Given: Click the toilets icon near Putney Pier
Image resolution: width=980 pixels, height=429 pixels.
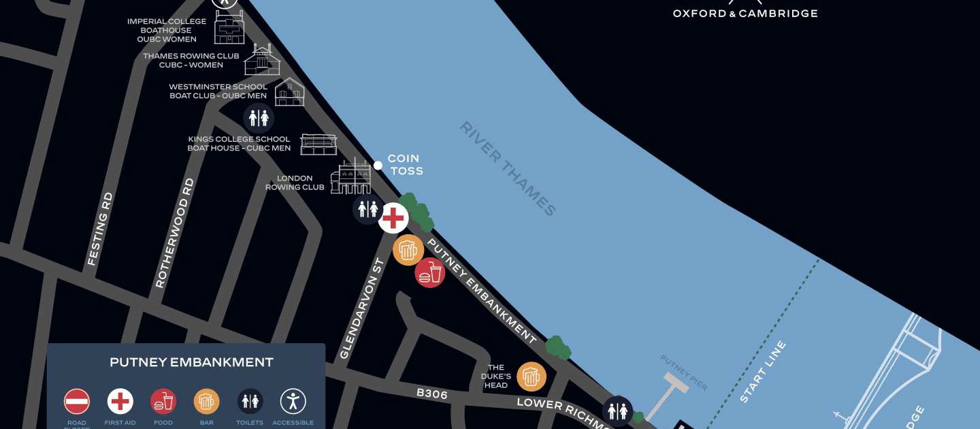Looking at the screenshot, I should pos(618,411).
